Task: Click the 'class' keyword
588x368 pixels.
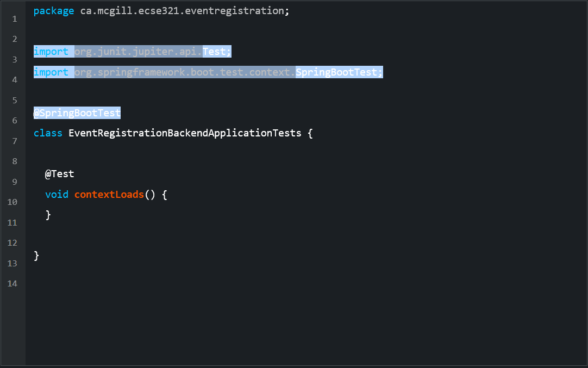Action: (48, 133)
